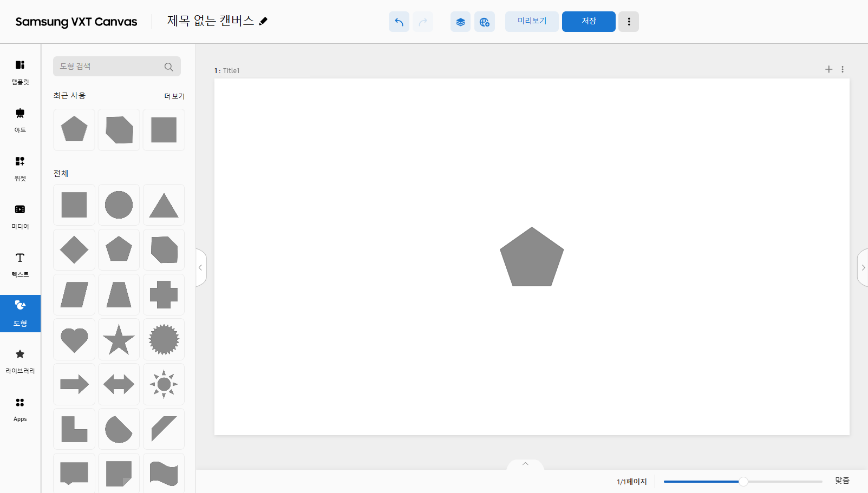Screen dimensions: 868x493
Task: Click the redo arrow button
Action: pos(423,22)
